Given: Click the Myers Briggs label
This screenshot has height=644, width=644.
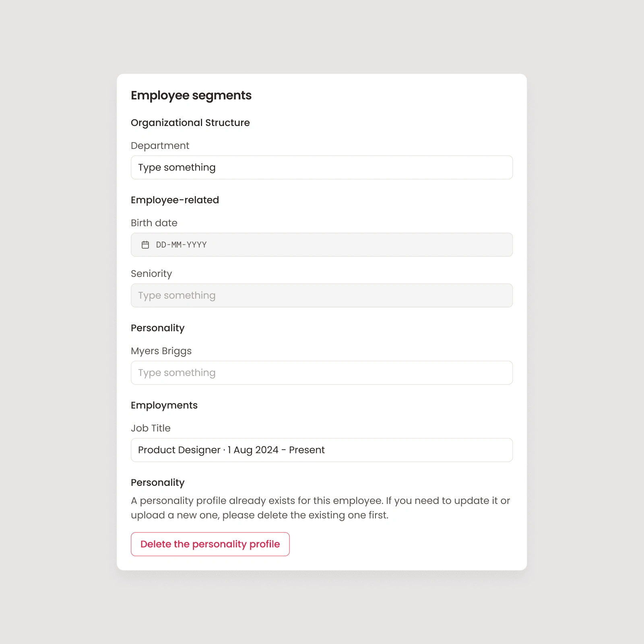Looking at the screenshot, I should point(161,351).
